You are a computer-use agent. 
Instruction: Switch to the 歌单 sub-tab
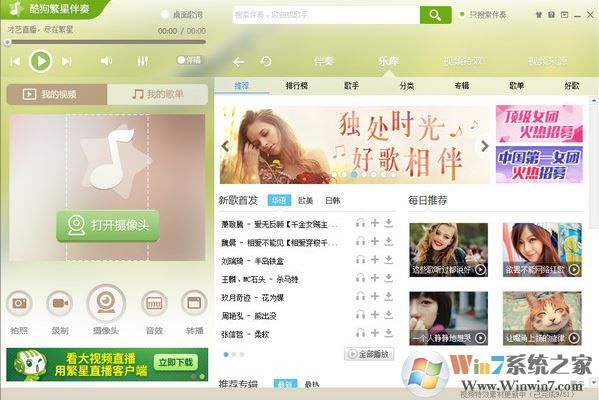pos(516,86)
